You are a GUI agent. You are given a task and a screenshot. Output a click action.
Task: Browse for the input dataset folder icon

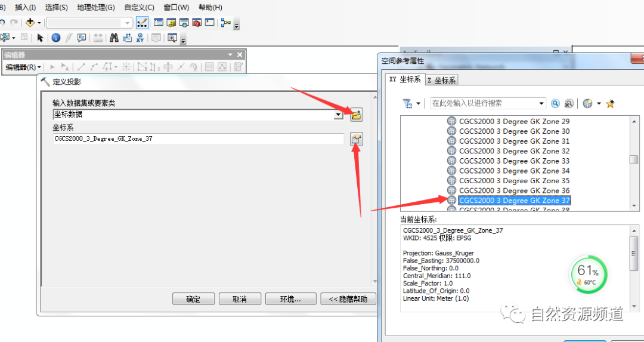point(357,115)
